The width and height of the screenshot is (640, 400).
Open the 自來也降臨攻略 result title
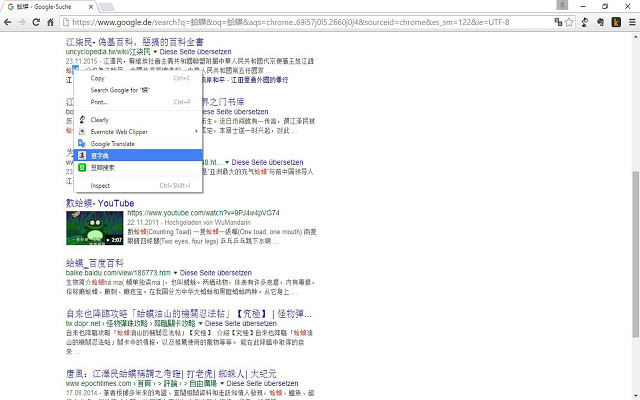(x=189, y=314)
